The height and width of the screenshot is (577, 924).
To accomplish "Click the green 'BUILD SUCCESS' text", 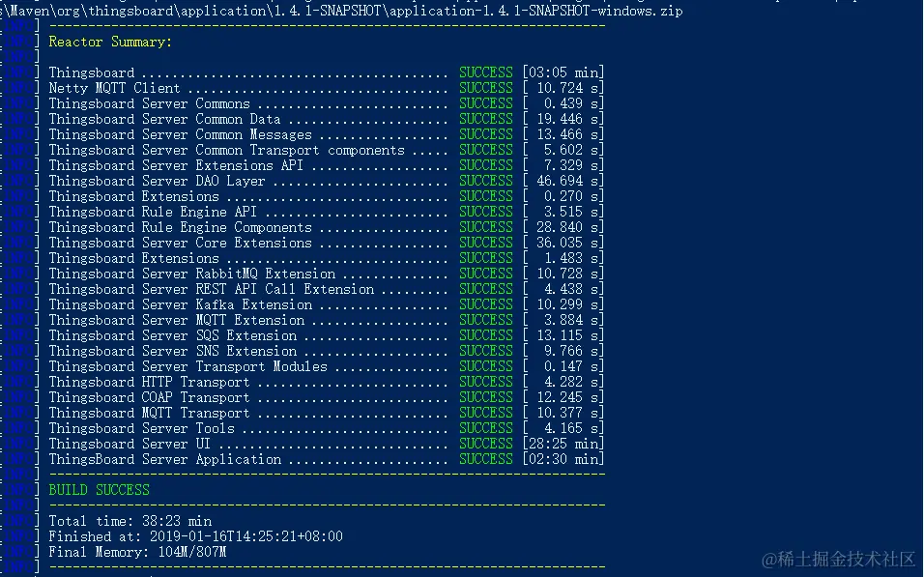I will tap(99, 490).
